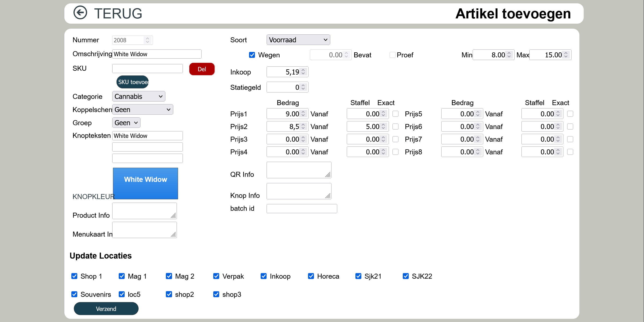
Task: Click the Prijs4 Bedrag field
Action: coord(287,152)
